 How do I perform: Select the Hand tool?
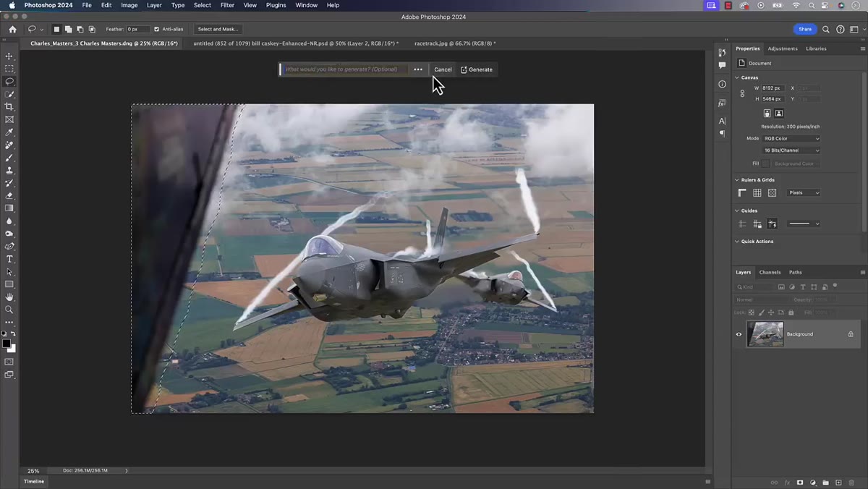pyautogui.click(x=9, y=297)
